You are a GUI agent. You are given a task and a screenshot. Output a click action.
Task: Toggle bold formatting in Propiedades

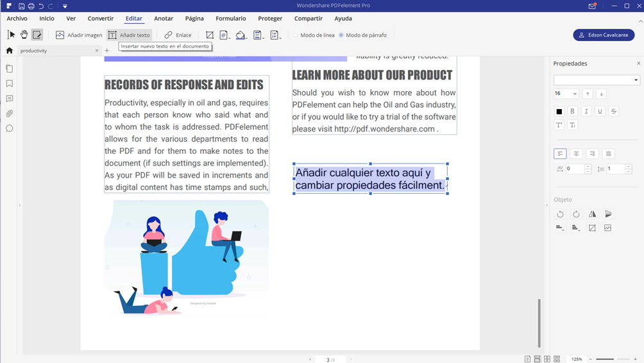point(573,112)
